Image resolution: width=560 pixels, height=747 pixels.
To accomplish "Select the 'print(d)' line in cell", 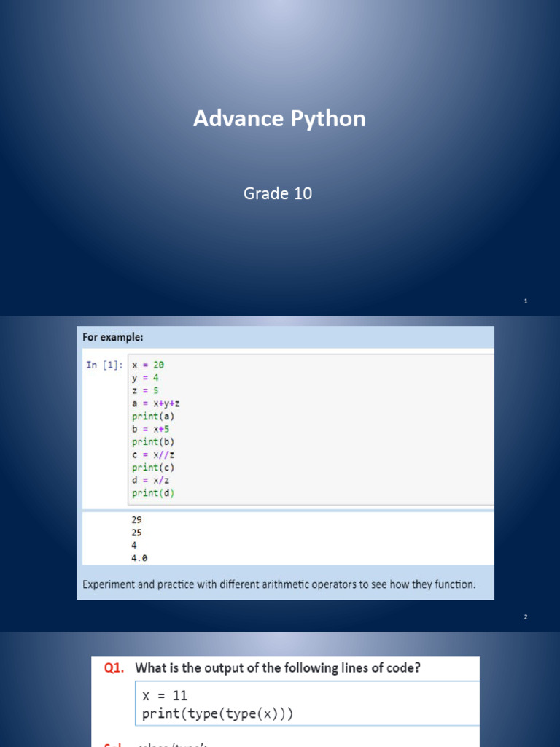I will click(153, 493).
